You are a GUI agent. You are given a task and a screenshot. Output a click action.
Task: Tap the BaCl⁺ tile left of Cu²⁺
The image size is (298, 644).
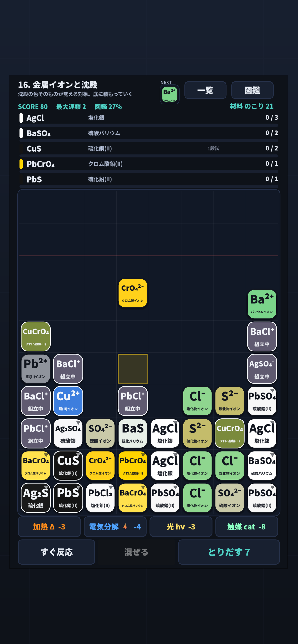36,401
